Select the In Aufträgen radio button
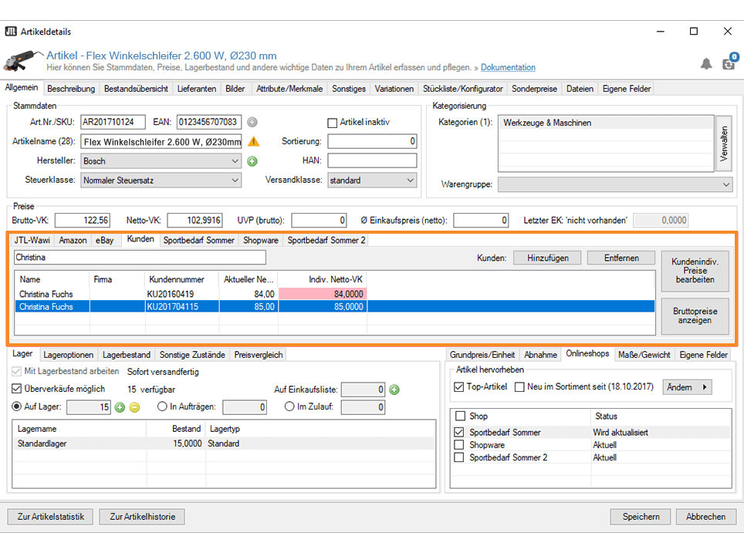 coord(162,407)
